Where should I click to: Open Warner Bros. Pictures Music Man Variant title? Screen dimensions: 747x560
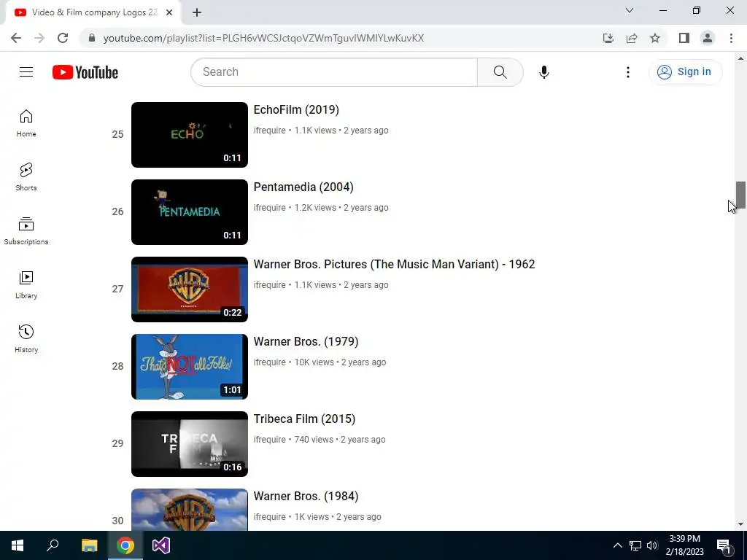pyautogui.click(x=394, y=264)
